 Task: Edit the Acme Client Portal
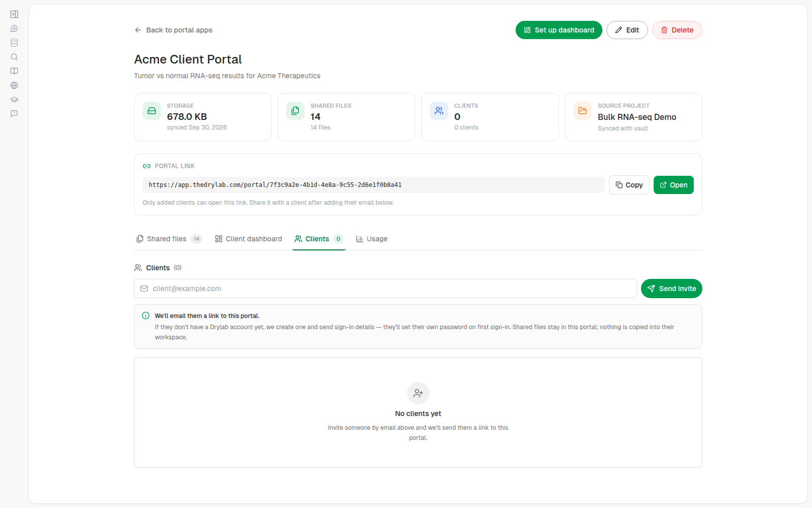[627, 30]
